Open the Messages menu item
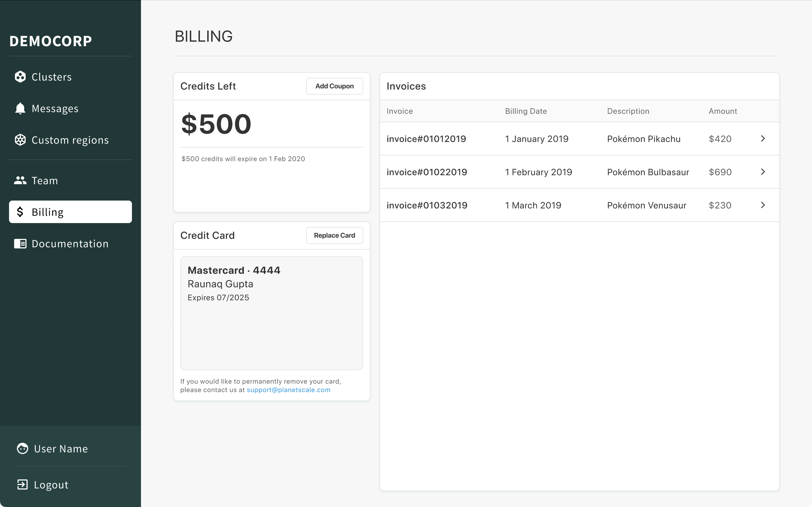The image size is (812, 507). (55, 108)
